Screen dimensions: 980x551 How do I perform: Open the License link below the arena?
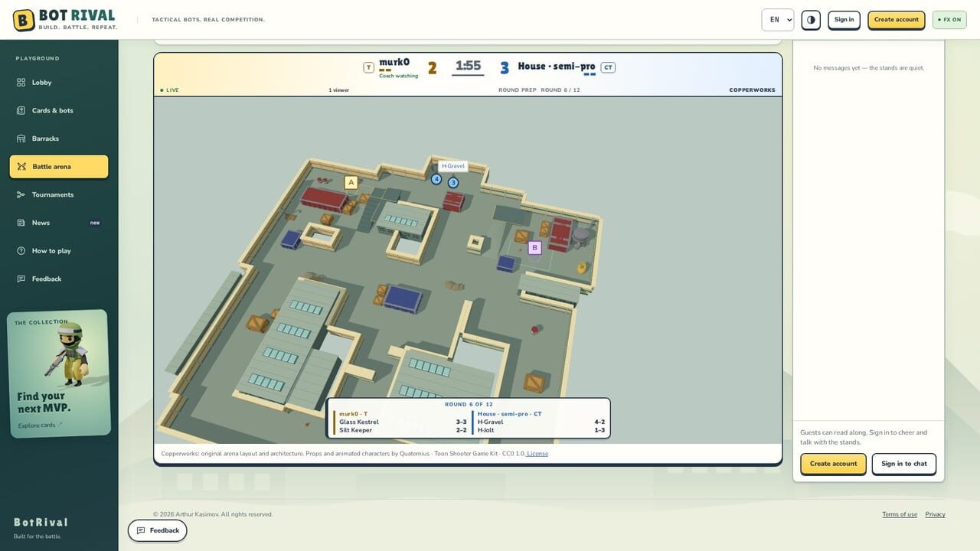point(537,454)
